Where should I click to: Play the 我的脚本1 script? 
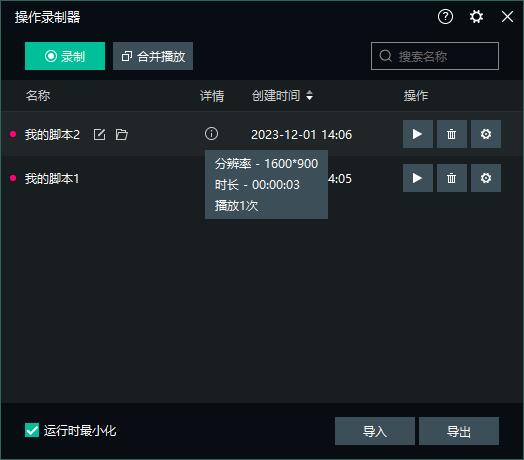pos(417,178)
